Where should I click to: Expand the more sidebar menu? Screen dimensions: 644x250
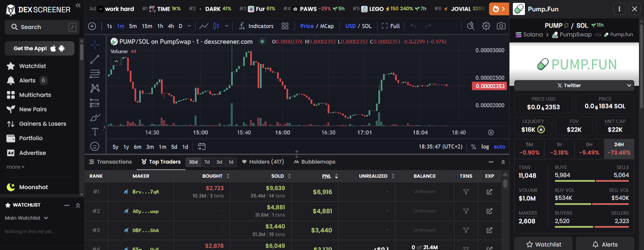click(15, 167)
